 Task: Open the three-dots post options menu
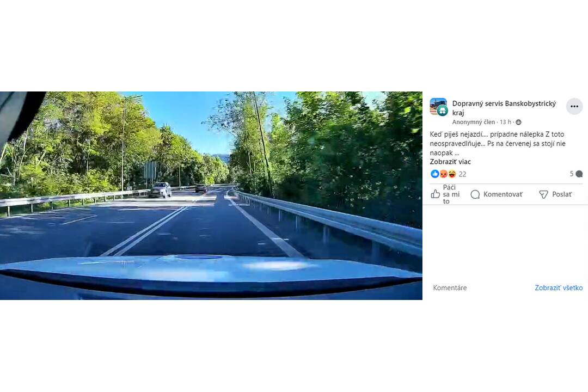(x=574, y=107)
